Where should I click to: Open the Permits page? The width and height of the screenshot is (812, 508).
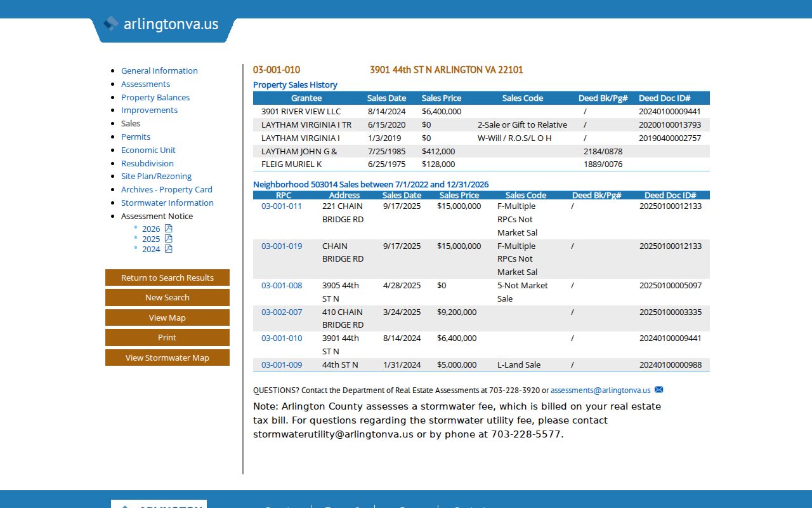(x=136, y=137)
